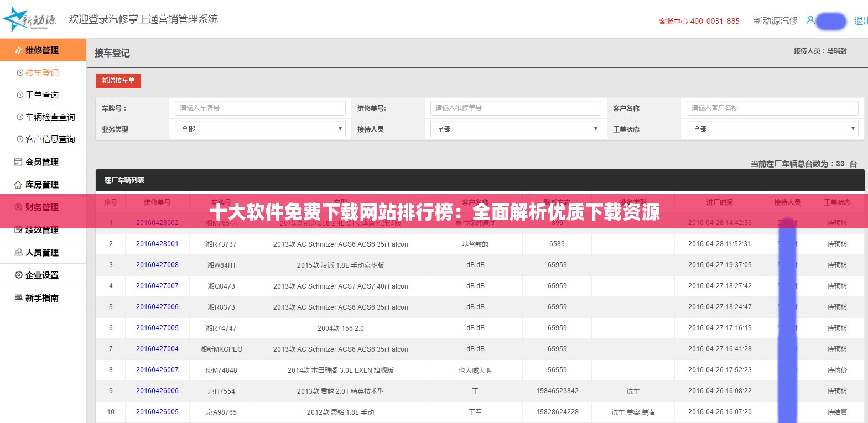Click phone number 15828624228
This screenshot has height=423, width=868.
coord(557,412)
